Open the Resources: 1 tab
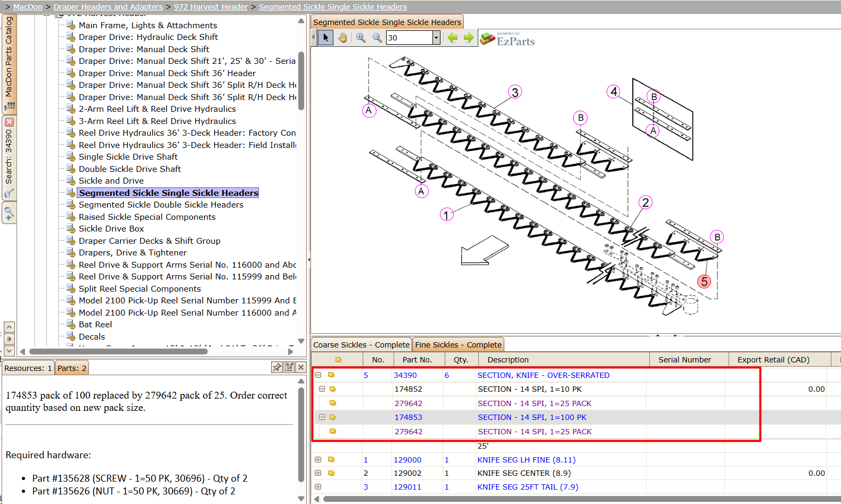Image resolution: width=841 pixels, height=504 pixels. (28, 368)
